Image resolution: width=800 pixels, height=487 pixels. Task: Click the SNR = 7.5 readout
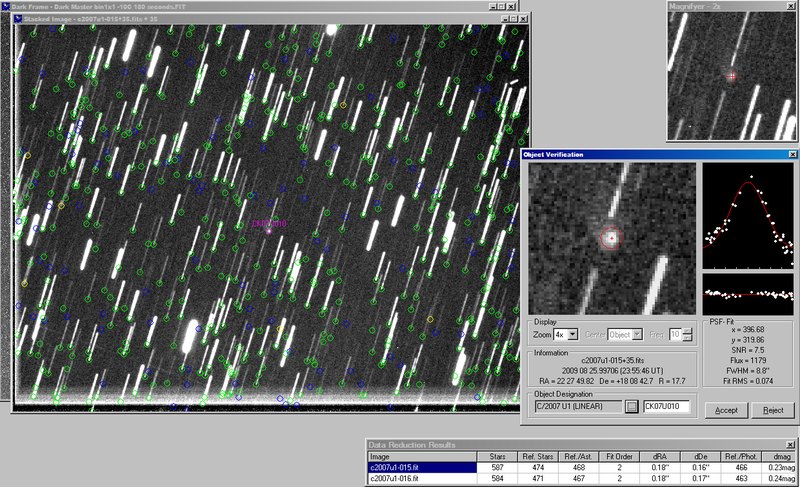coord(748,350)
